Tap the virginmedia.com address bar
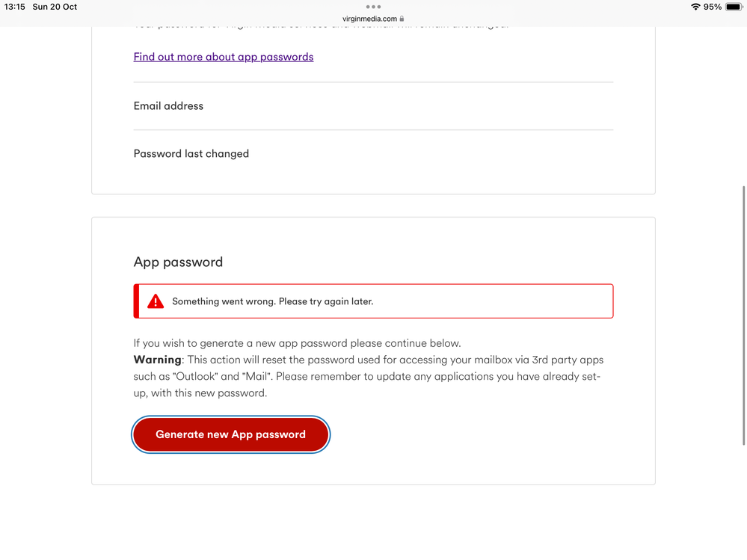 pos(373,19)
